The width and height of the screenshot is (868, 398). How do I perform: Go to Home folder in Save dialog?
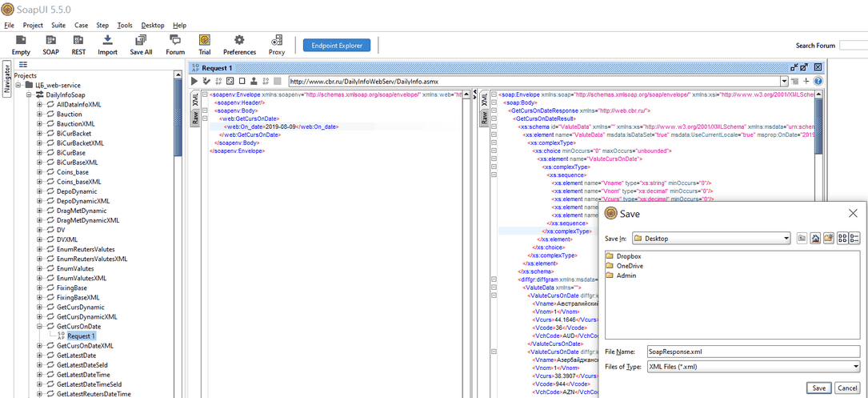click(815, 239)
